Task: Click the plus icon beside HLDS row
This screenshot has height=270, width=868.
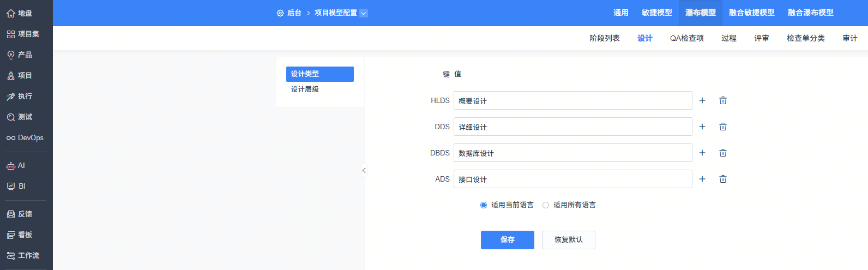Action: click(x=702, y=100)
